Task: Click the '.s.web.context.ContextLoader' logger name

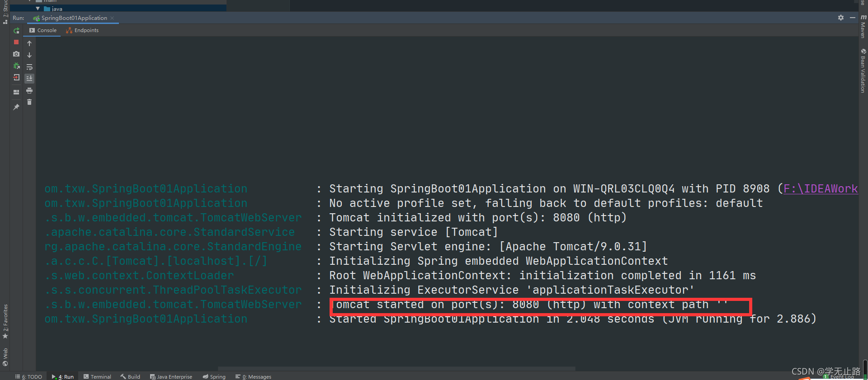Action: point(139,276)
